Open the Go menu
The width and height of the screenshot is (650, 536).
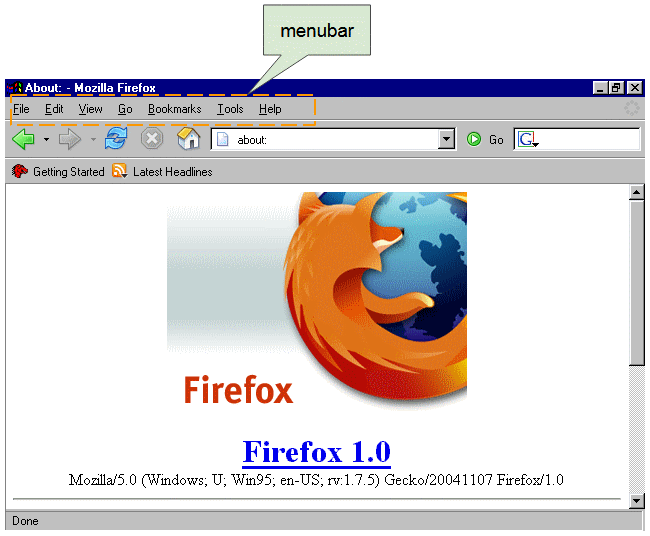coord(125,109)
